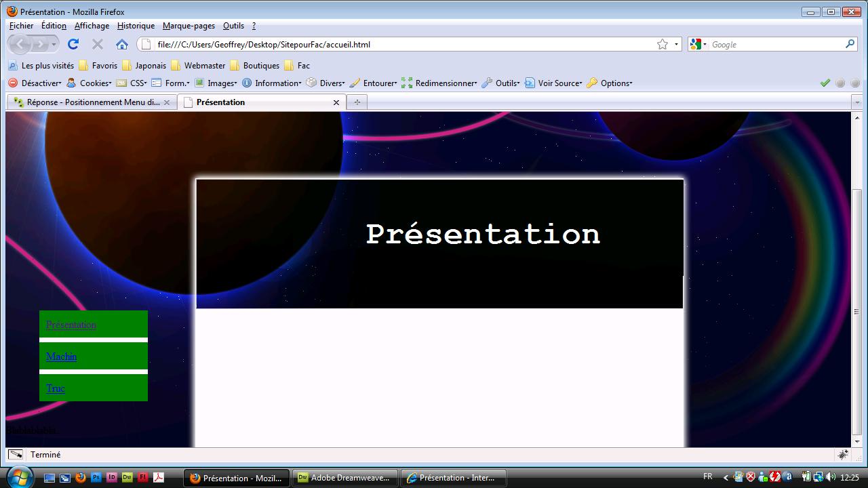Open the Divers web developer menu
This screenshot has height=488, width=868.
325,83
